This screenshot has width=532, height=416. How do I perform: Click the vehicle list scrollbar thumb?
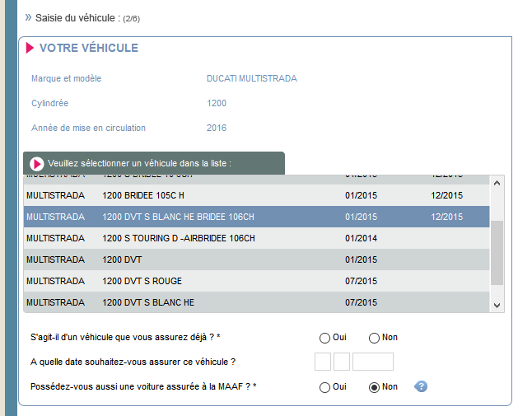click(497, 253)
